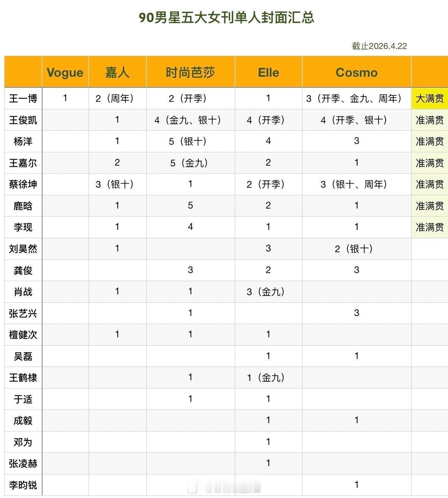Select the Elle column header
448x498 pixels.
pos(268,73)
